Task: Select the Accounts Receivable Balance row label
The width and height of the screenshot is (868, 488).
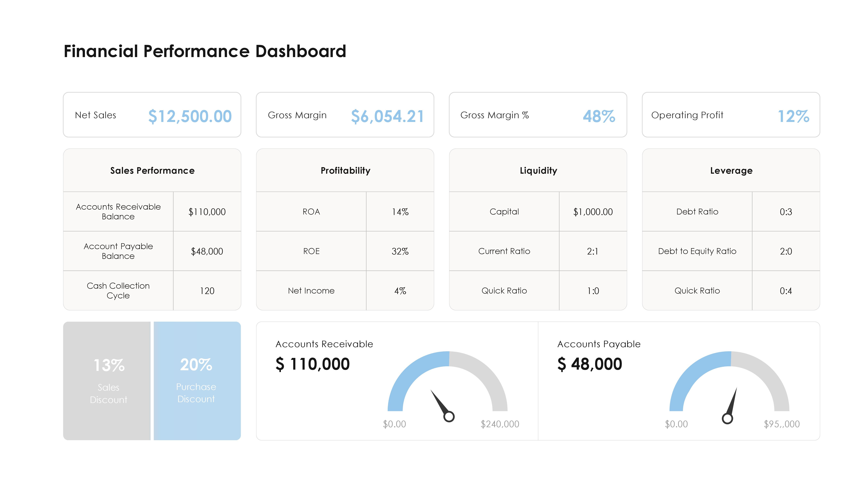Action: (x=118, y=212)
